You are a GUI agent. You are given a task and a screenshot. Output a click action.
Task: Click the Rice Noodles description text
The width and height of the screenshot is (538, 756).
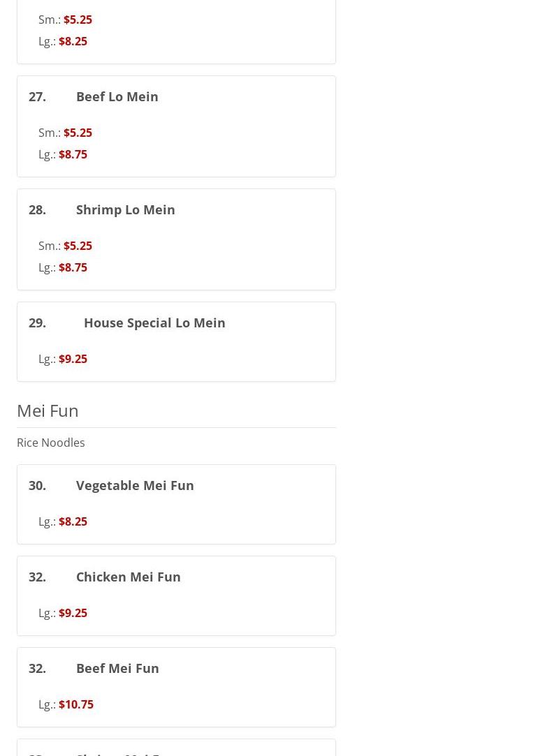tap(50, 443)
